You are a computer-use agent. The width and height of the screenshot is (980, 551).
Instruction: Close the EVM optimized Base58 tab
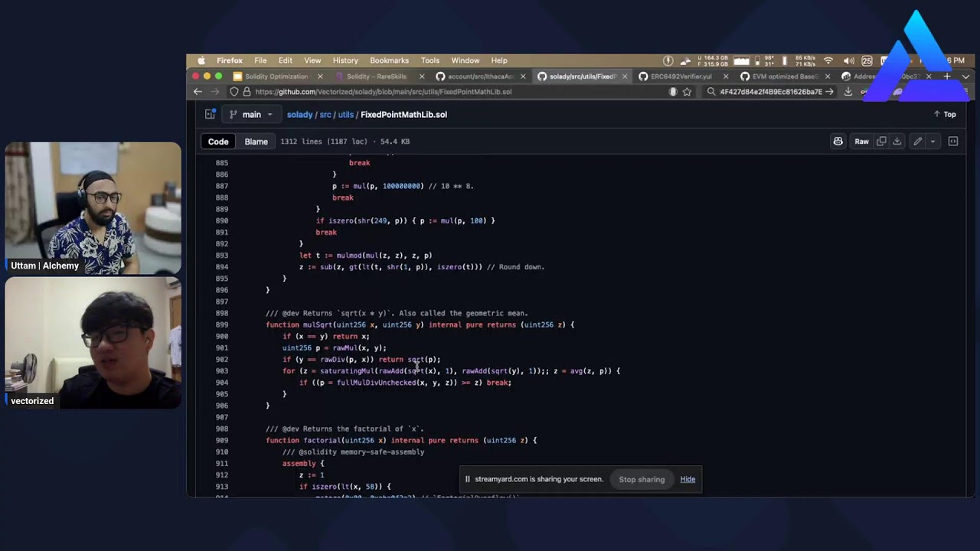[x=828, y=77]
